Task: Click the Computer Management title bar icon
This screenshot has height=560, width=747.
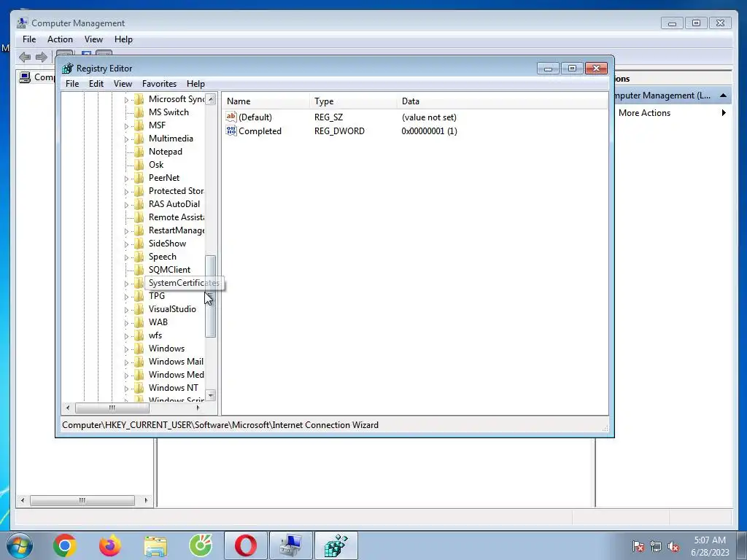Action: [22, 23]
